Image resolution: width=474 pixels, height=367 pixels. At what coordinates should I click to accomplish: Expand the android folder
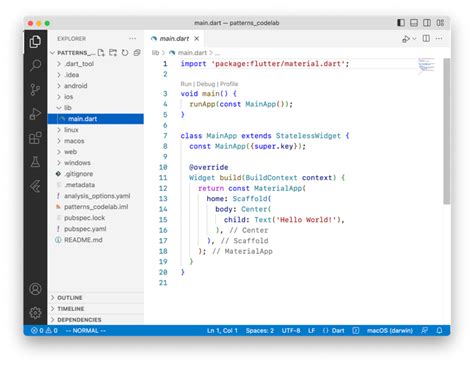(x=96, y=86)
